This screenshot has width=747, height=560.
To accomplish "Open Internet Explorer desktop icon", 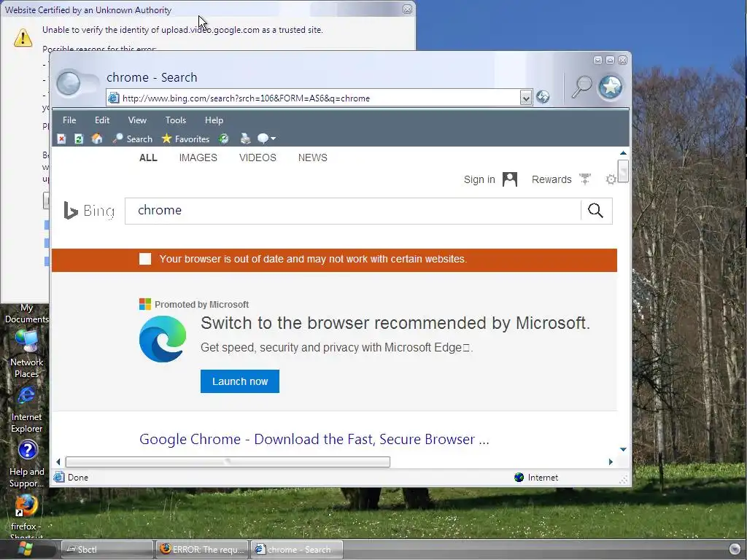I will pyautogui.click(x=27, y=410).
